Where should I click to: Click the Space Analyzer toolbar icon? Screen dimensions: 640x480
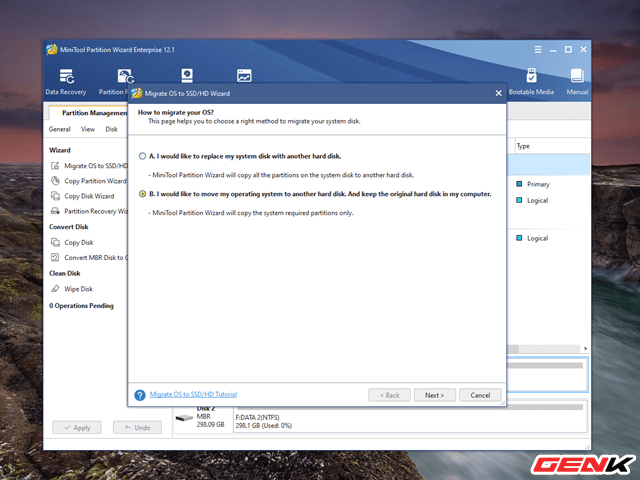pos(244,76)
